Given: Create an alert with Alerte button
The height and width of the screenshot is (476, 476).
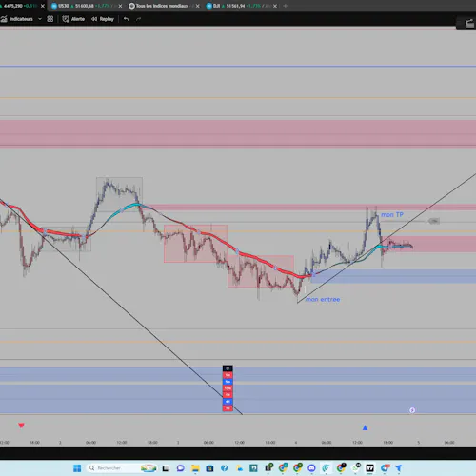Looking at the screenshot, I should (x=73, y=19).
